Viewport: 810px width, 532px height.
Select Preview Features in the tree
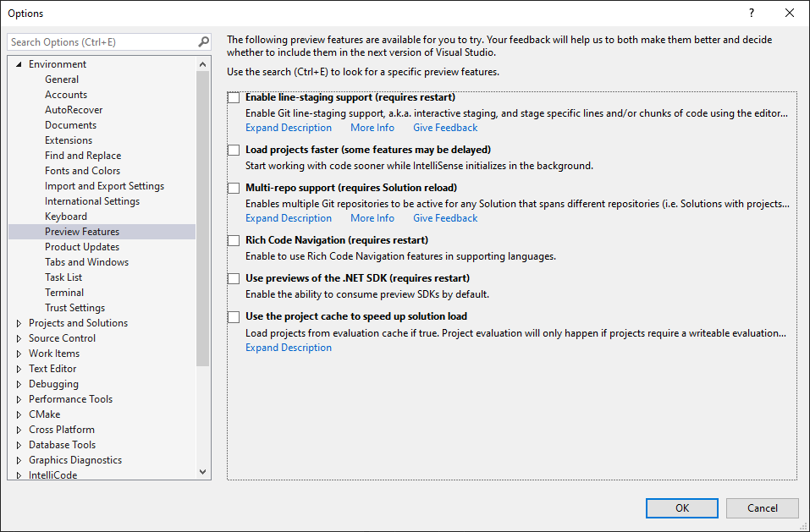coord(81,232)
